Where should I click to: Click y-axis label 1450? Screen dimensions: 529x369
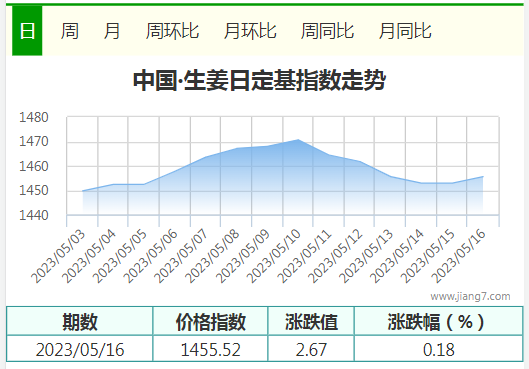34,191
